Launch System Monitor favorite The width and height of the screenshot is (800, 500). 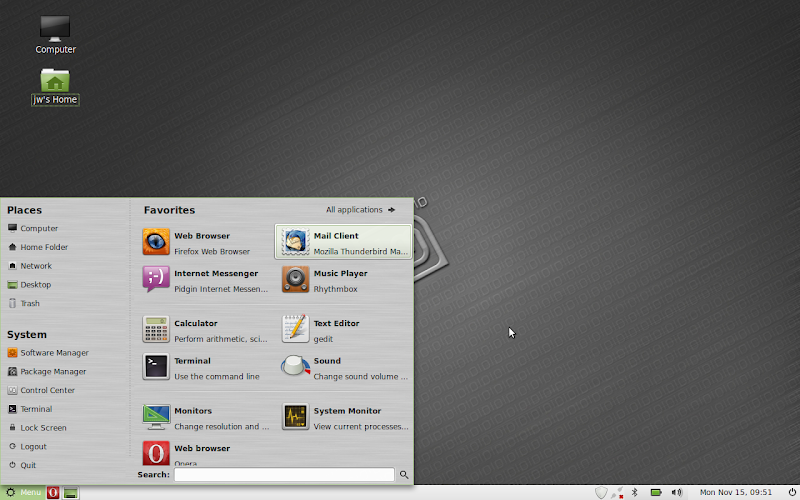[x=343, y=417]
